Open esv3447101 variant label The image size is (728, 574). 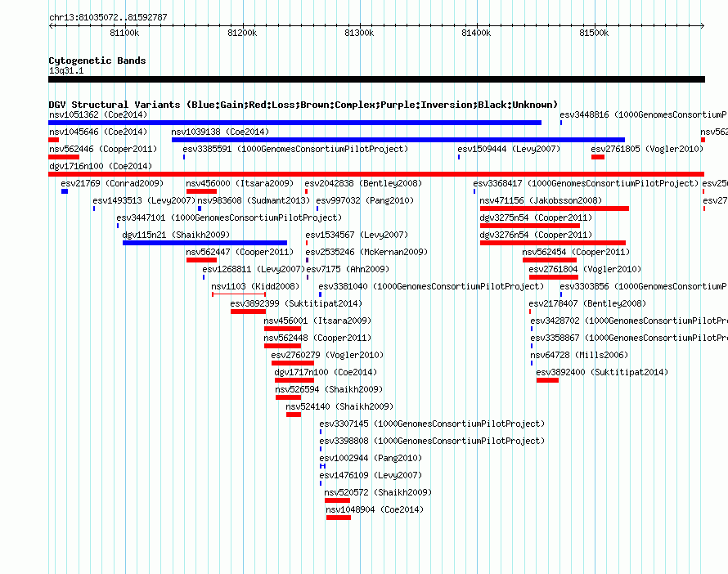click(x=229, y=217)
